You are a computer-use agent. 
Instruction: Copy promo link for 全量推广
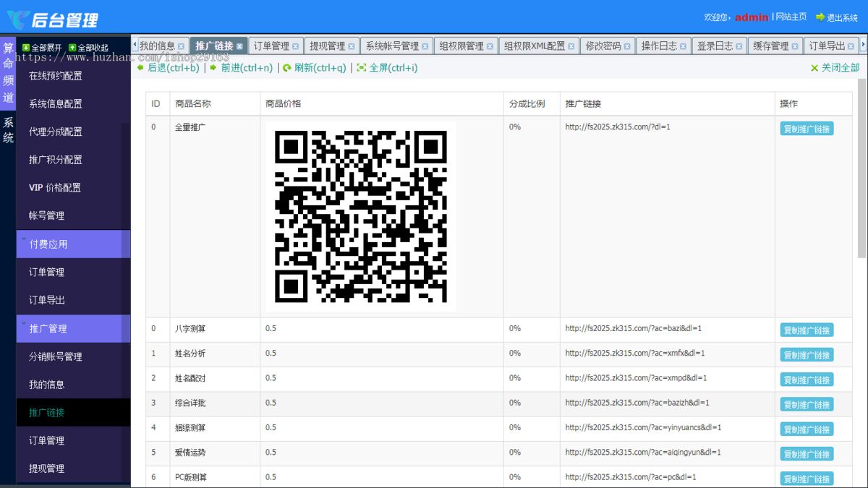point(807,129)
